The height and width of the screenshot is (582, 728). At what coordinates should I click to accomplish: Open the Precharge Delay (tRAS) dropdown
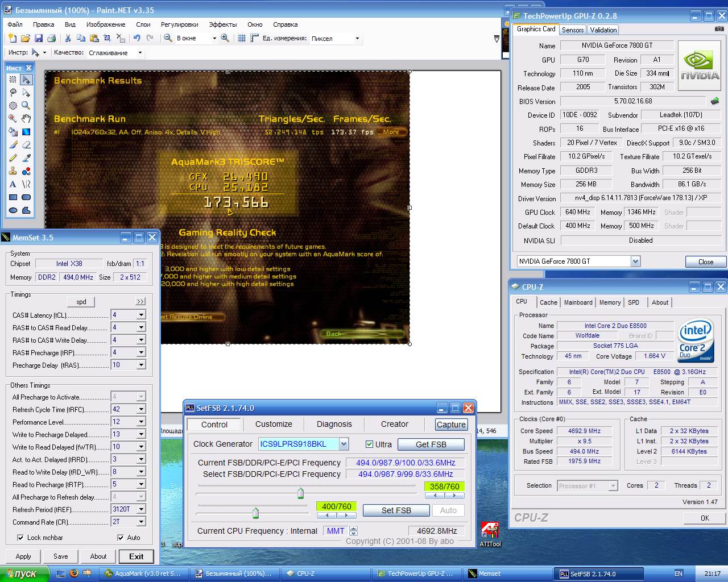tap(141, 365)
